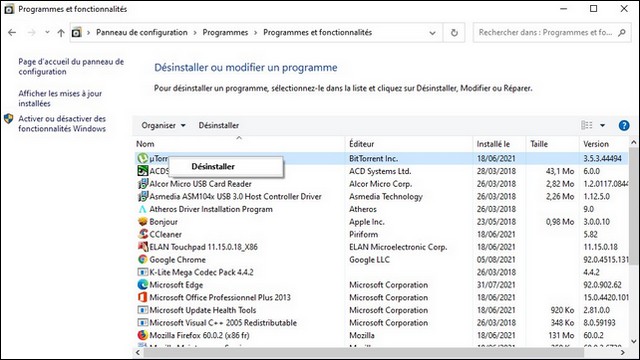Image resolution: width=640 pixels, height=360 pixels.
Task: Select Microsoft Edge entry name
Action: coord(176,285)
